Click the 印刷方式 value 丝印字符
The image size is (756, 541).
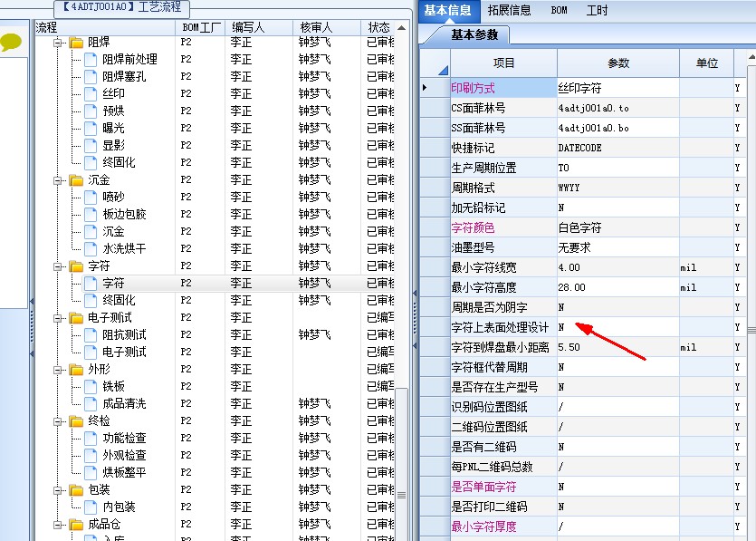[579, 88]
